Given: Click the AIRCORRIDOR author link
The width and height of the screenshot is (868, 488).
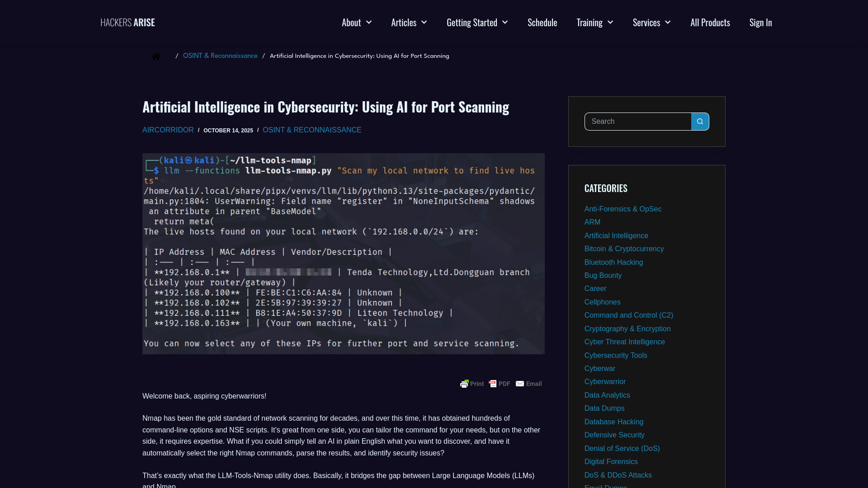Looking at the screenshot, I should (x=168, y=130).
